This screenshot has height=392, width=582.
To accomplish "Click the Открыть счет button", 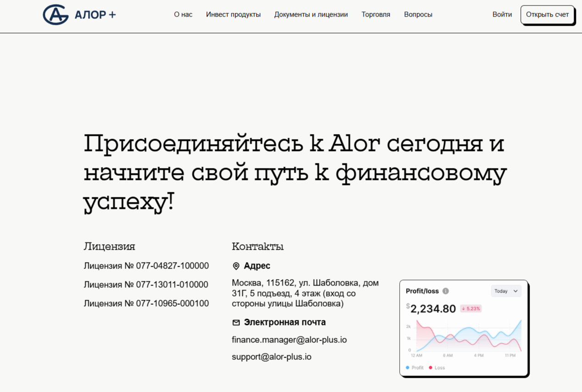I will pos(548,14).
